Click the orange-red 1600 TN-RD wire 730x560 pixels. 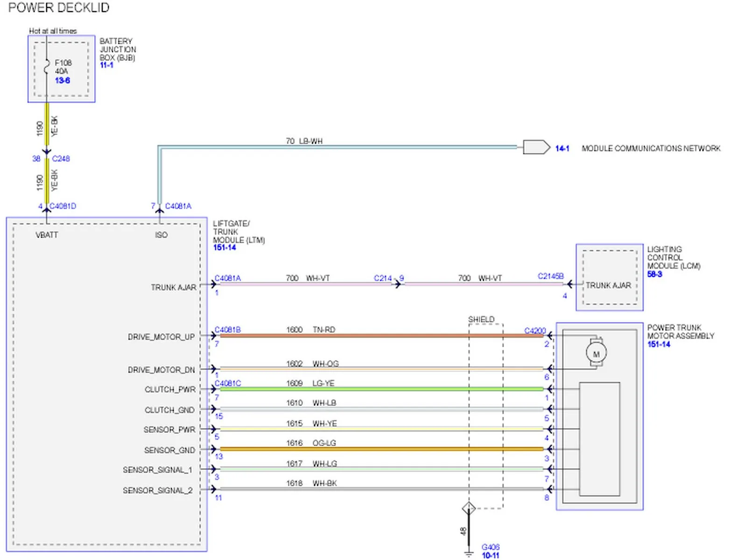[381, 336]
